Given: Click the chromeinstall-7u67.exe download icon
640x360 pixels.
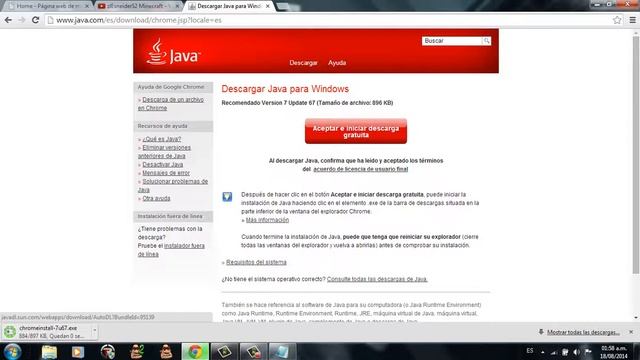Looking at the screenshot, I should pyautogui.click(x=10, y=332).
